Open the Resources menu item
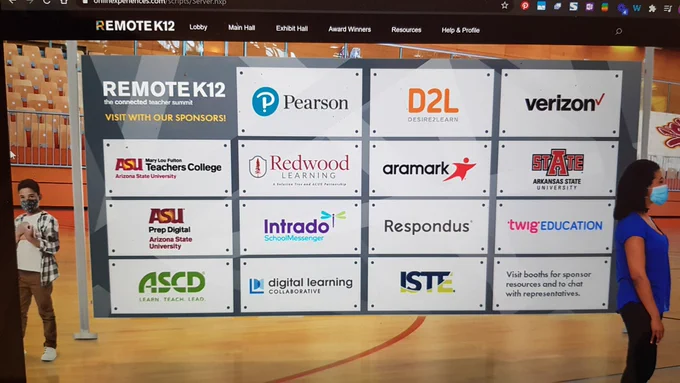 (406, 30)
